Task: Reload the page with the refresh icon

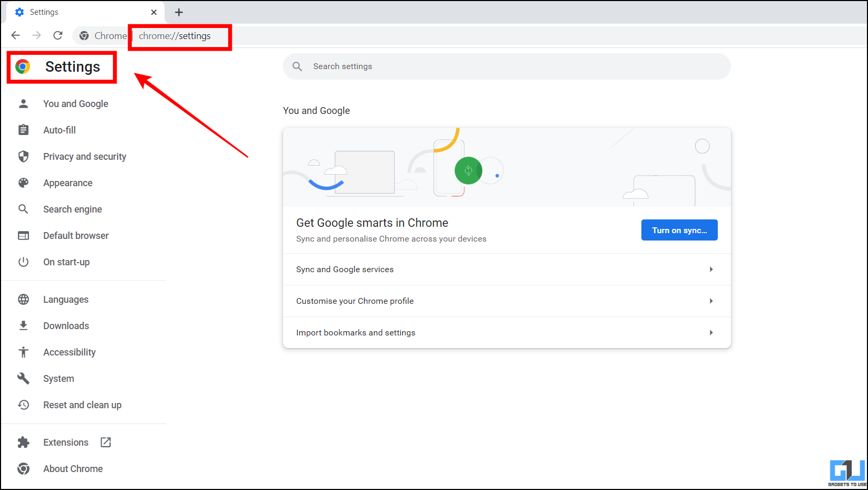Action: pos(58,35)
